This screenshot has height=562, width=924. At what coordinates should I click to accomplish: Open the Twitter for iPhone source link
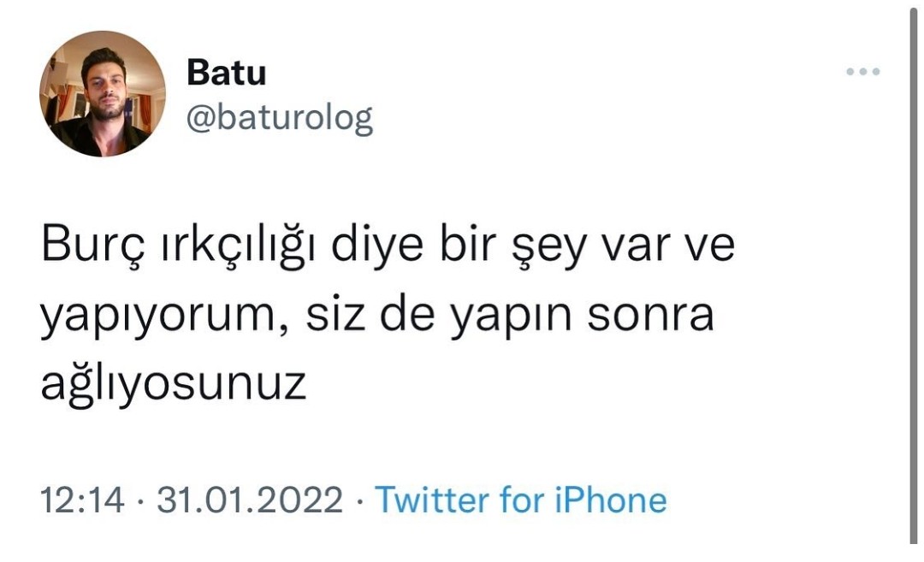[x=520, y=500]
